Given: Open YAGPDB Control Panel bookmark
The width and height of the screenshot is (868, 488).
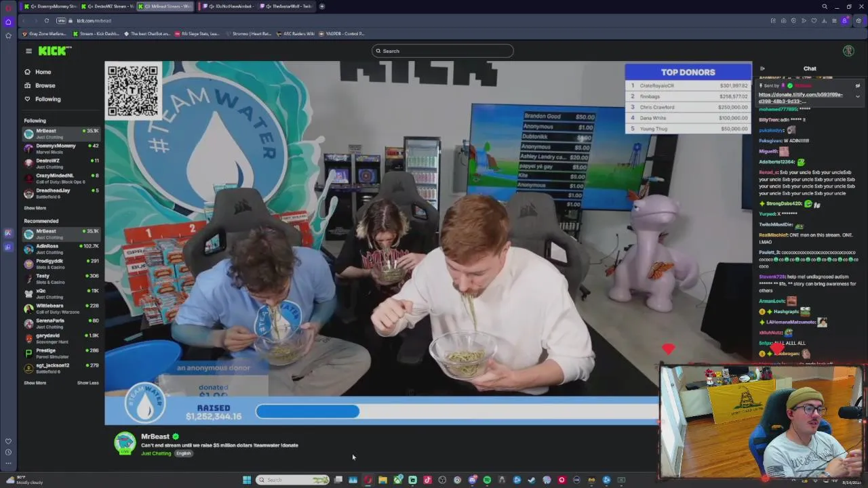Looking at the screenshot, I should point(342,33).
